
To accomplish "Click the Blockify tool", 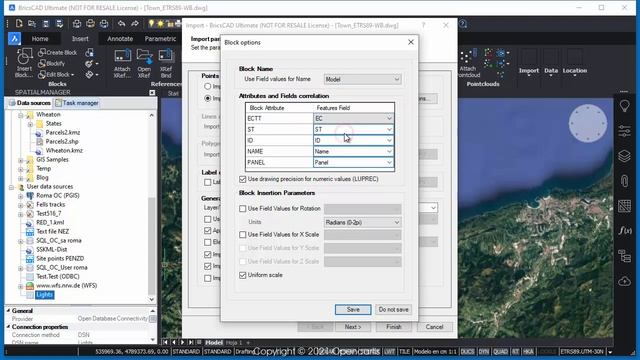I will [51, 63].
